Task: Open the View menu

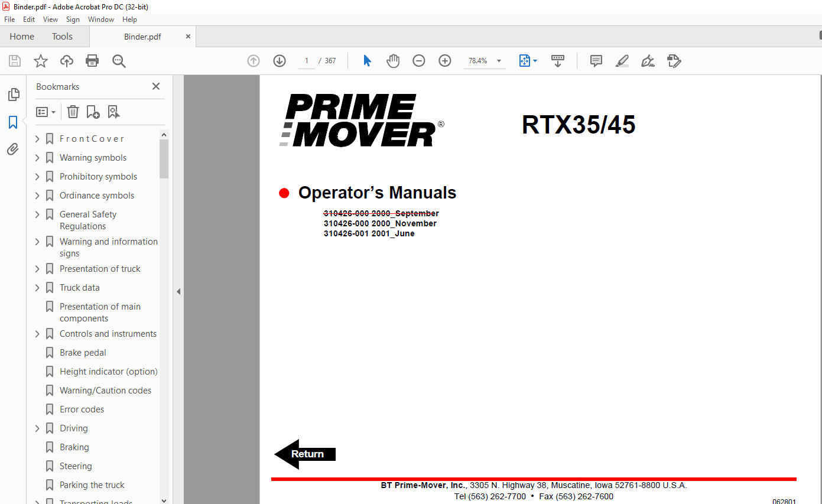Action: (x=50, y=19)
